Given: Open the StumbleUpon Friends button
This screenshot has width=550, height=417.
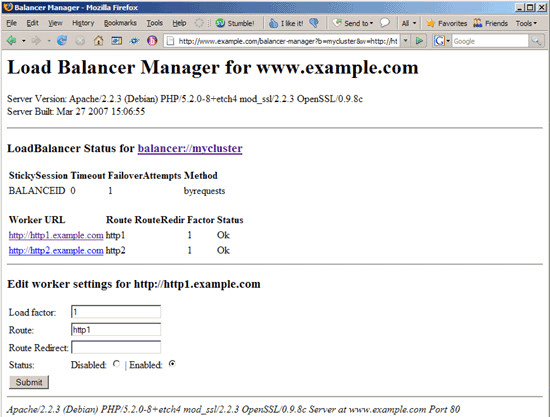Looking at the screenshot, I should (x=490, y=23).
